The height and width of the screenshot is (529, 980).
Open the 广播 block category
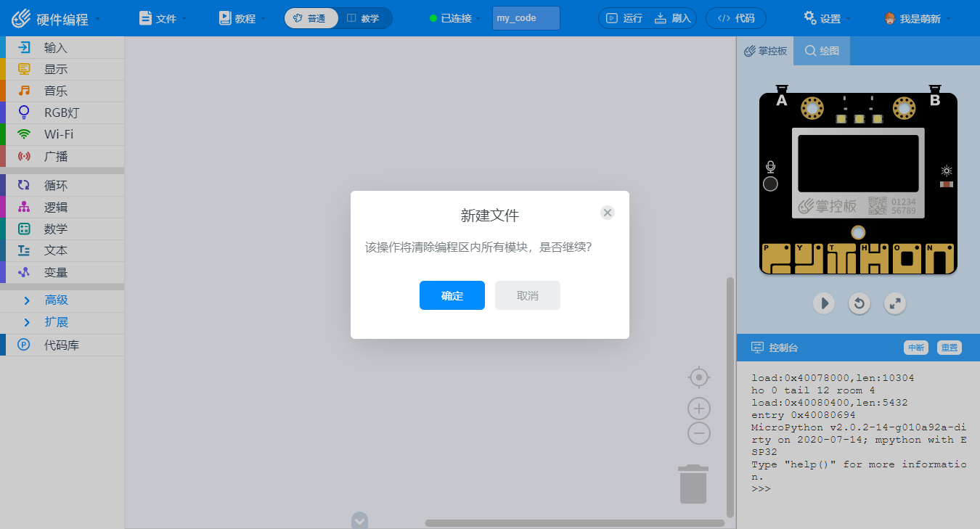pos(62,156)
